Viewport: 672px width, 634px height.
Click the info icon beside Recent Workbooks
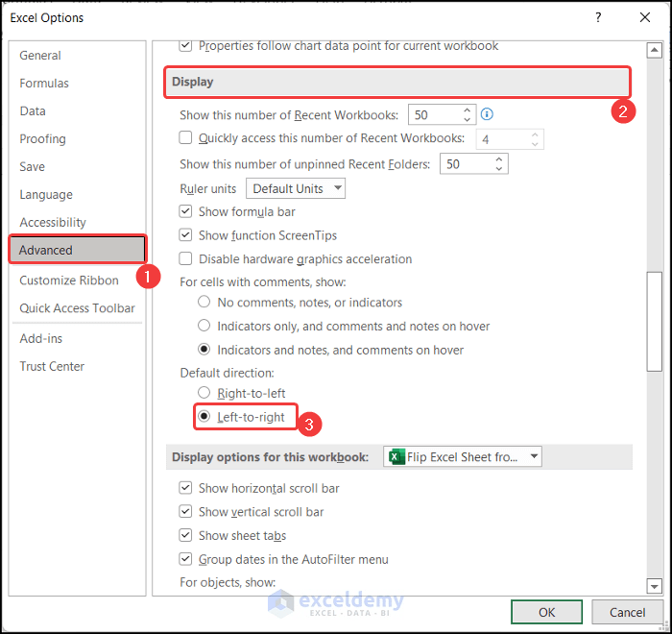487,114
